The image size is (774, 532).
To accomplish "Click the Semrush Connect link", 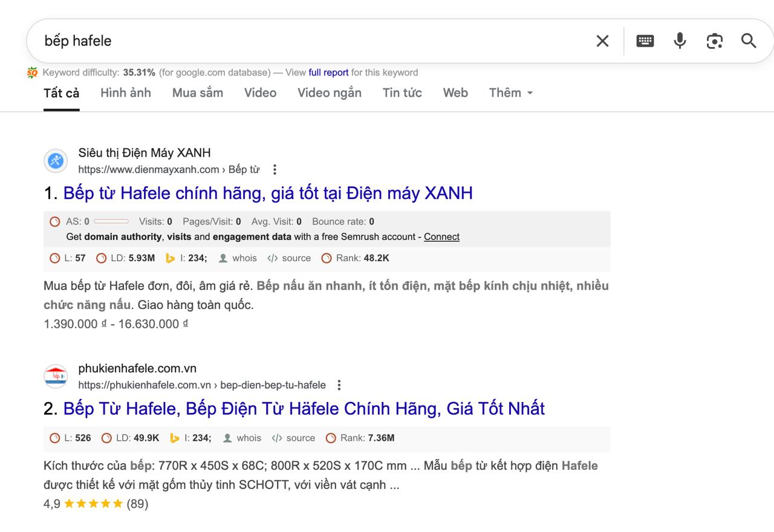I will point(441,237).
